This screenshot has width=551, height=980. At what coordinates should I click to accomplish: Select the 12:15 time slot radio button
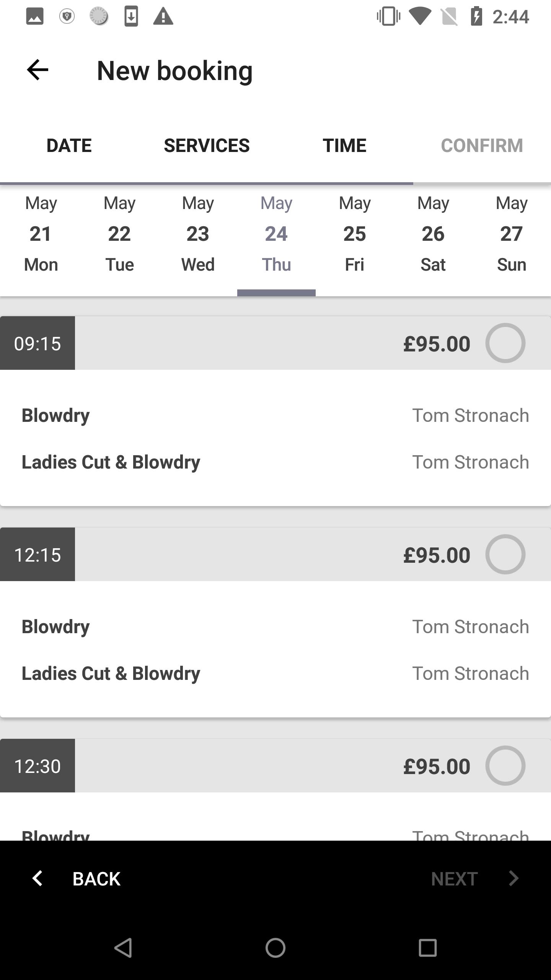pos(505,554)
